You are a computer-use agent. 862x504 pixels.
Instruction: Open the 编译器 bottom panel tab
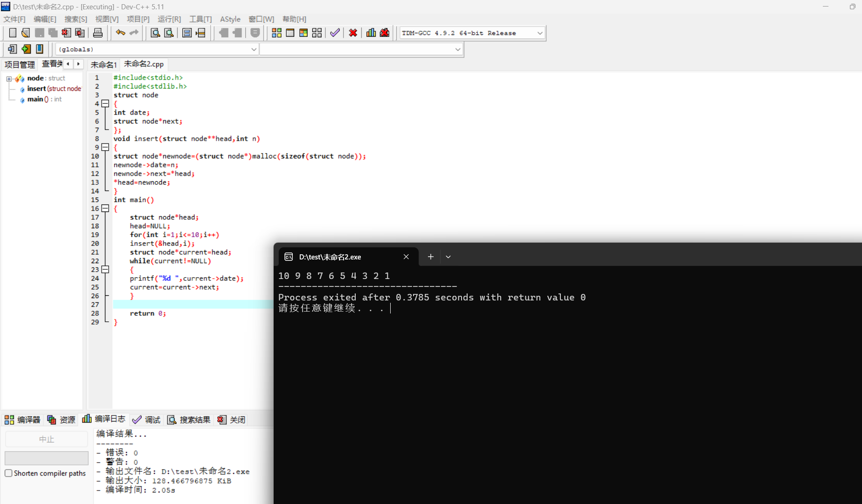click(22, 420)
